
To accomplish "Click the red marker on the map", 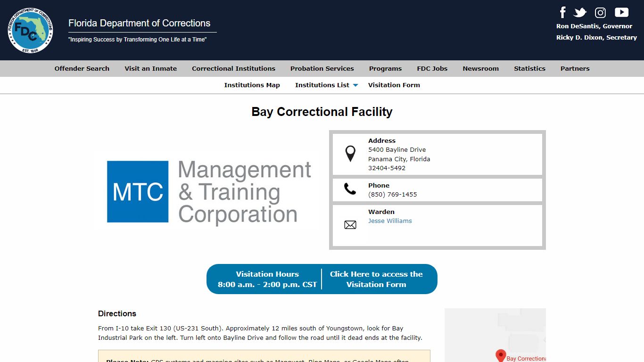I will tap(501, 355).
